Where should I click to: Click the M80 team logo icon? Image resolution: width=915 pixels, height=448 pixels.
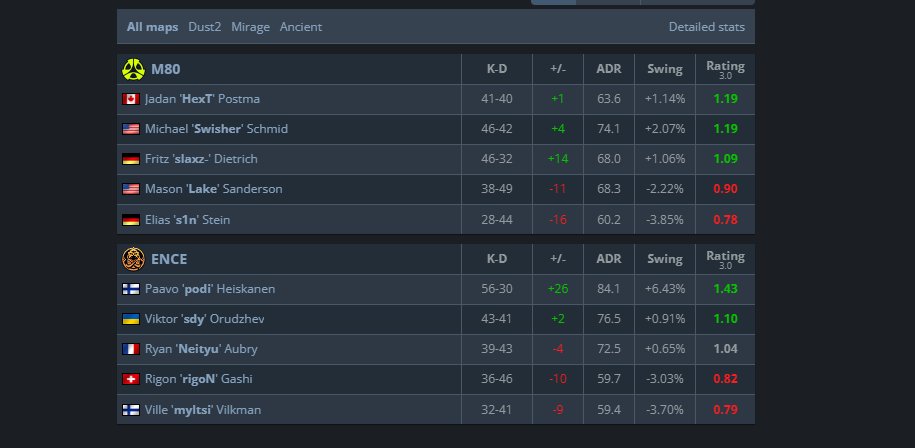coord(133,69)
